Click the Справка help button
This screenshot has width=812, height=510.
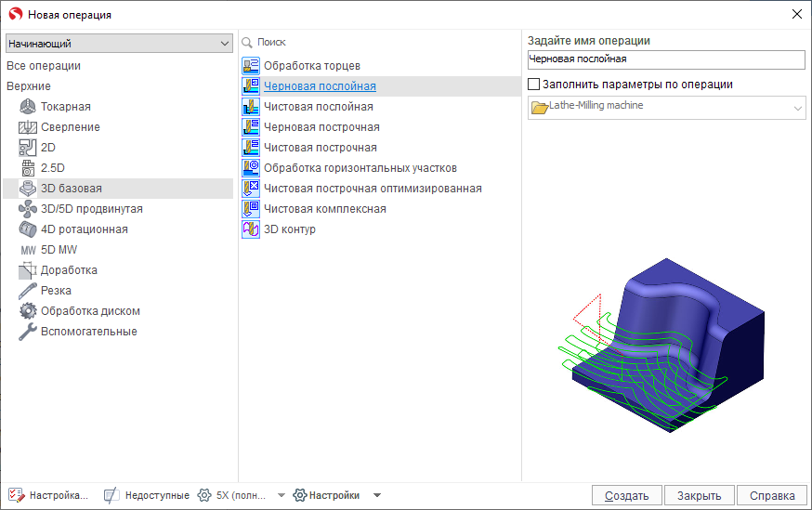(773, 495)
